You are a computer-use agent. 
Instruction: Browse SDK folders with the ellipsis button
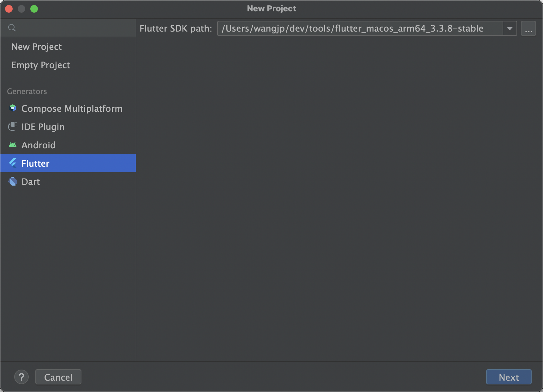point(528,28)
